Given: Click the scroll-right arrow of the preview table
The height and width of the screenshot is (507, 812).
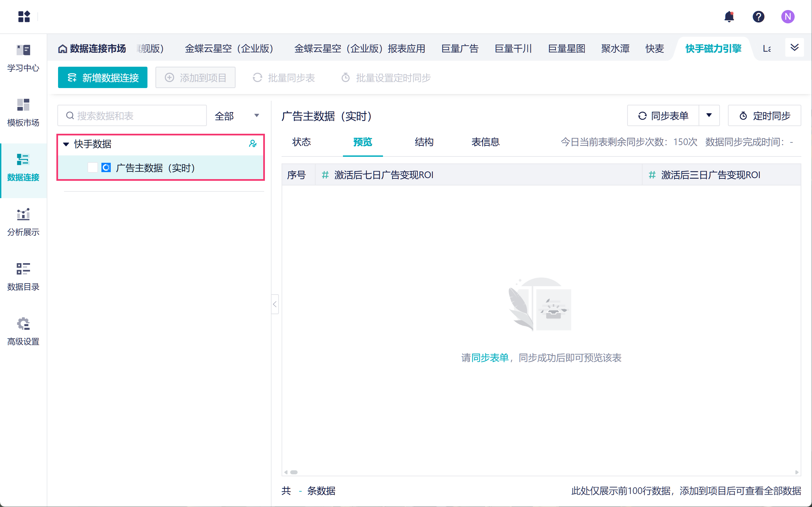Looking at the screenshot, I should (x=797, y=472).
